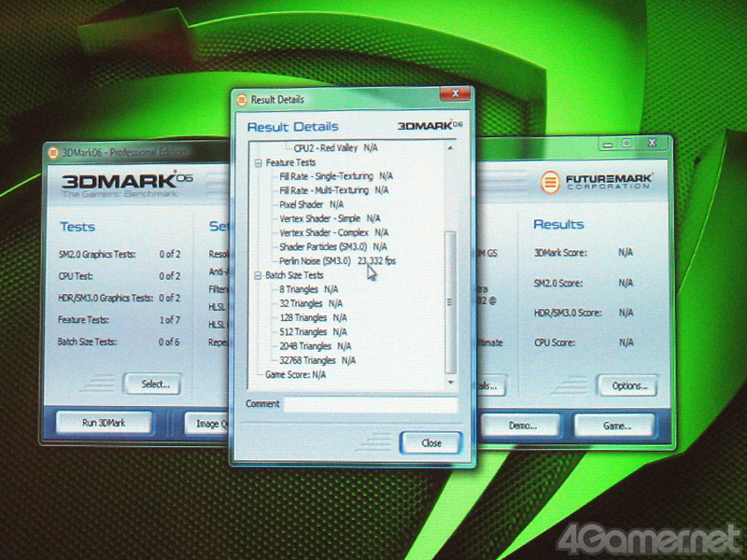Viewport: 747px width, 560px height.
Task: Click Options... button under Results
Action: point(627,385)
